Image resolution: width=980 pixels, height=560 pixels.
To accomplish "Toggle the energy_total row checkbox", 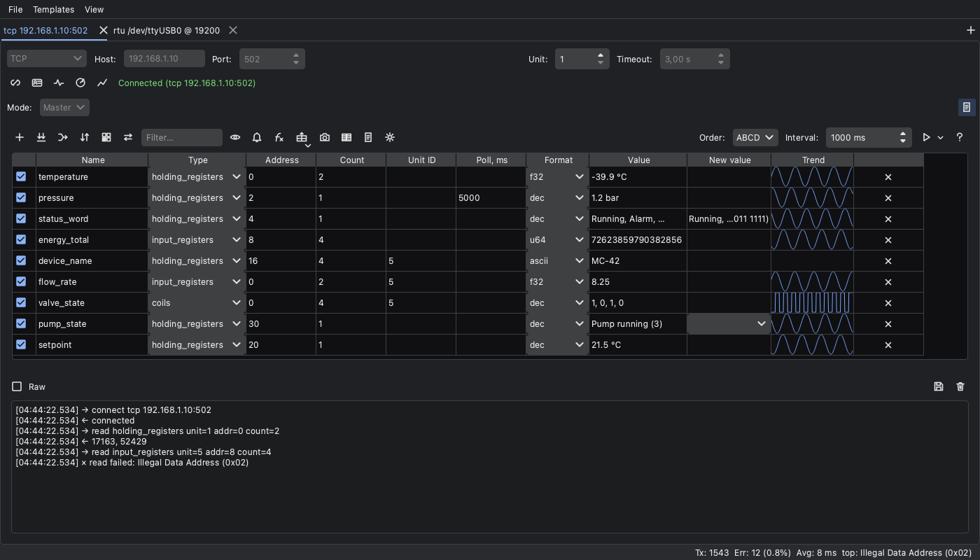I will pyautogui.click(x=21, y=239).
